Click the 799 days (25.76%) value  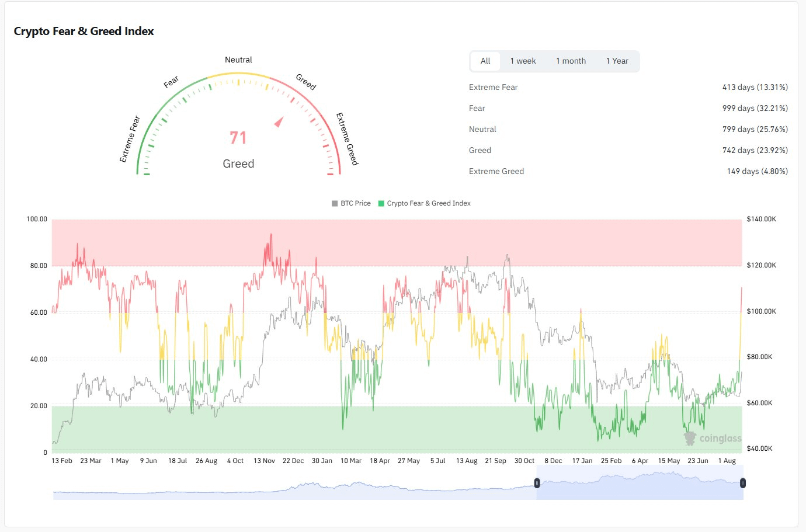pyautogui.click(x=755, y=129)
